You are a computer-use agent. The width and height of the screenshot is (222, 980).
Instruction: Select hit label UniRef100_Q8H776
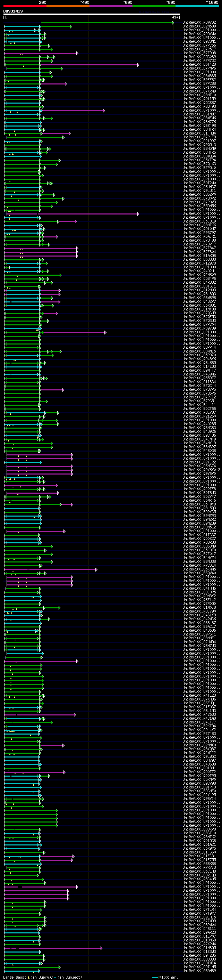pos(199,122)
